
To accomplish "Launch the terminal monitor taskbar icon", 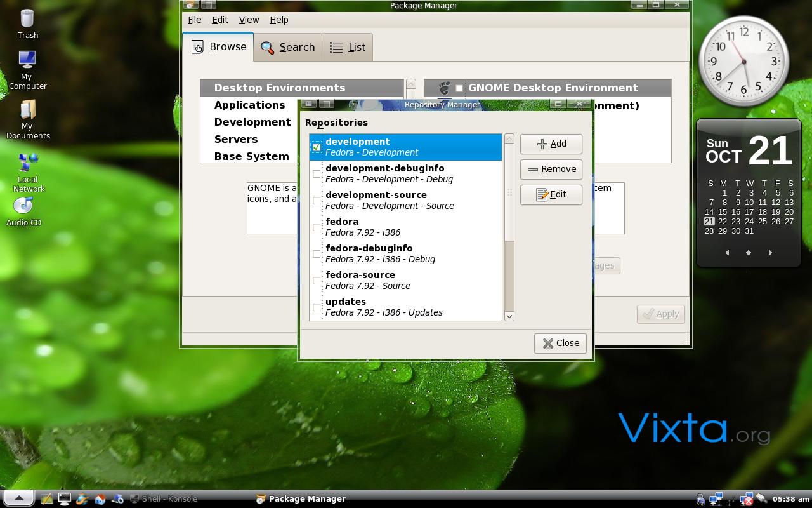I will [64, 499].
